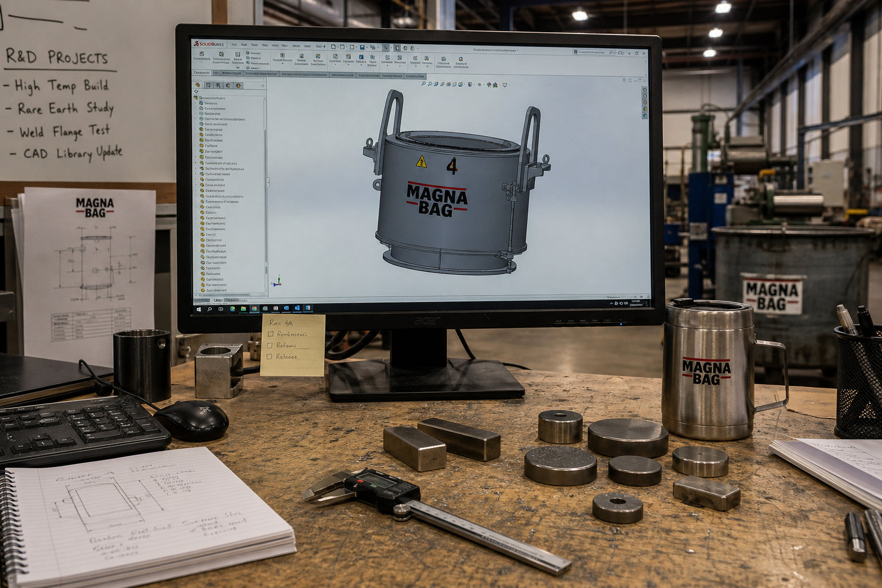
Task: Select the yellow warning triangle decal on model
Action: tap(421, 161)
